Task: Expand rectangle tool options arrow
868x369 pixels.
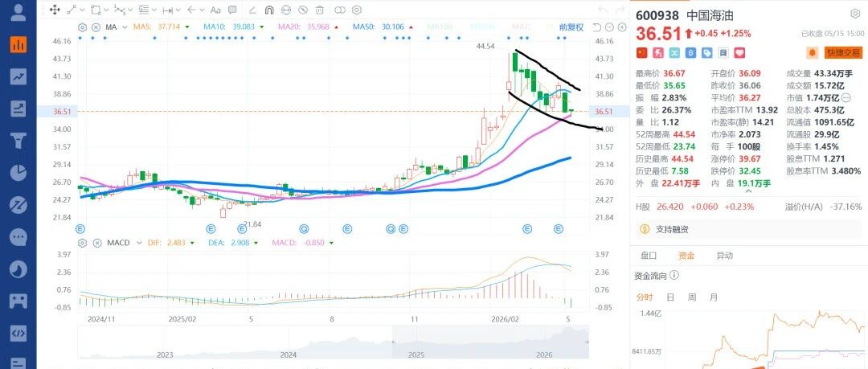Action: coord(106,10)
